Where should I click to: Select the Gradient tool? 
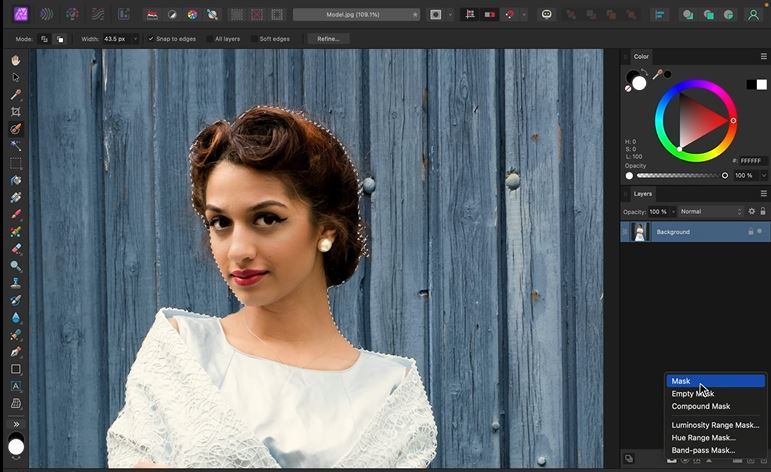pyautogui.click(x=16, y=198)
